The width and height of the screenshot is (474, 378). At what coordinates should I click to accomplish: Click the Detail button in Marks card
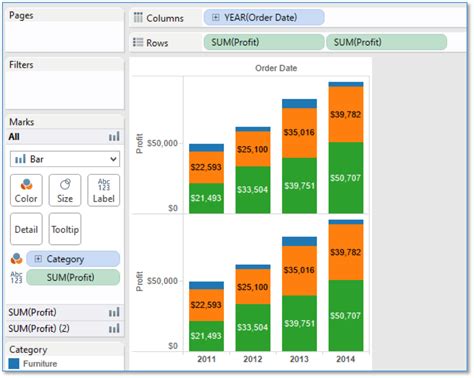26,229
